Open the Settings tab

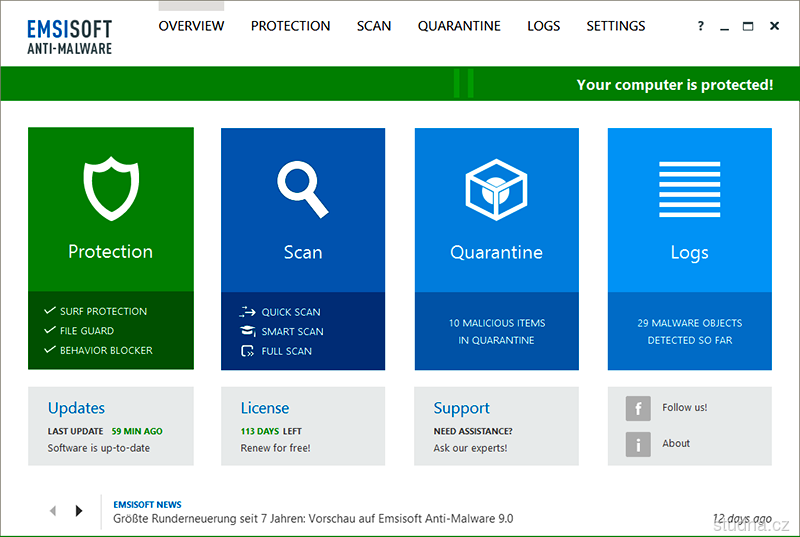tap(615, 26)
